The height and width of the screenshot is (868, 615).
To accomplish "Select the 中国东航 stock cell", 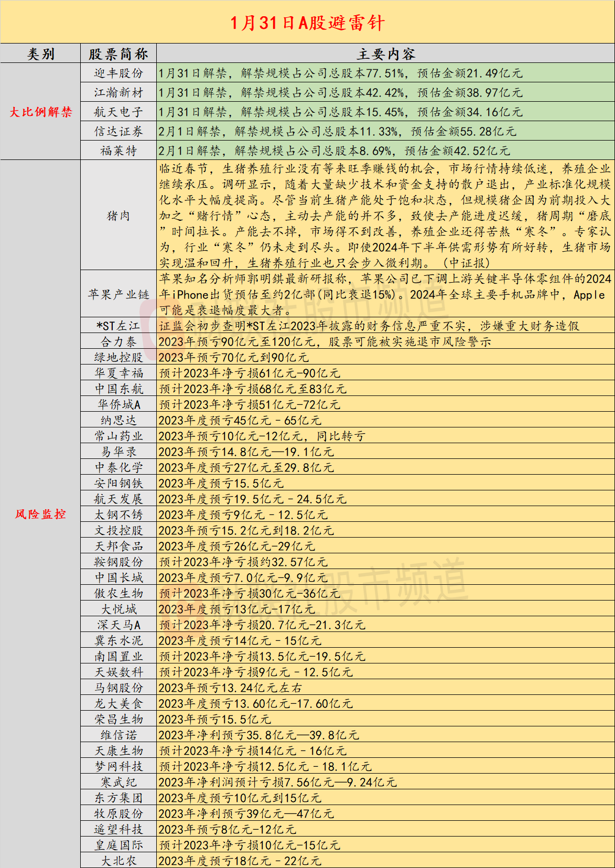I will 118,389.
